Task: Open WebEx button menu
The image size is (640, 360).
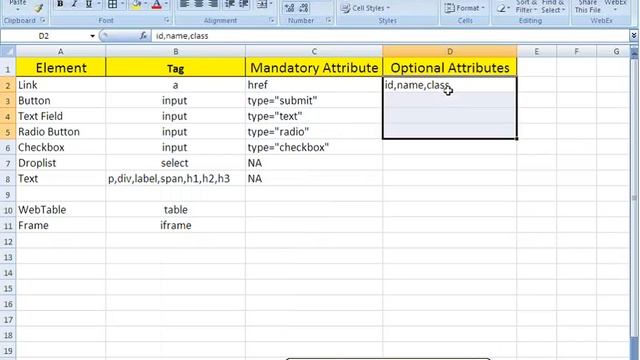Action: (x=615, y=7)
